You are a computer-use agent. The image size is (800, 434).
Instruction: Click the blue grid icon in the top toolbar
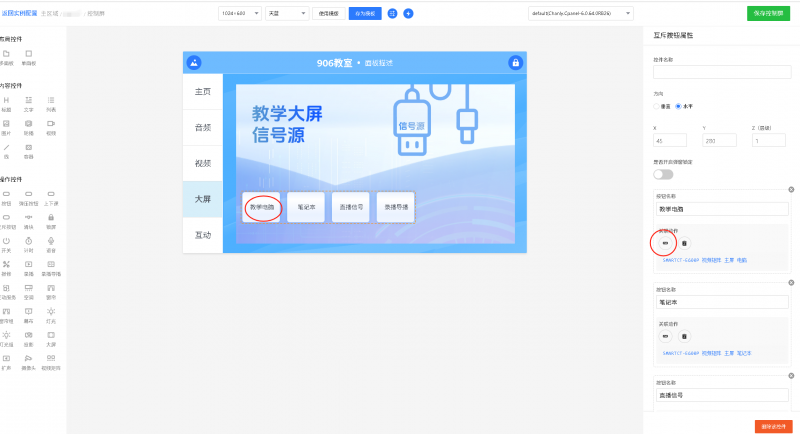click(392, 14)
